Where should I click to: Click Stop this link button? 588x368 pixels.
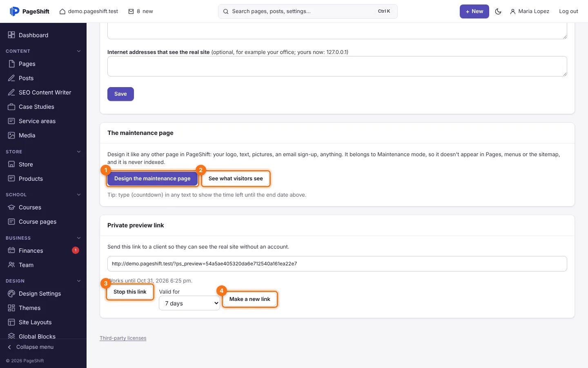pos(130,292)
